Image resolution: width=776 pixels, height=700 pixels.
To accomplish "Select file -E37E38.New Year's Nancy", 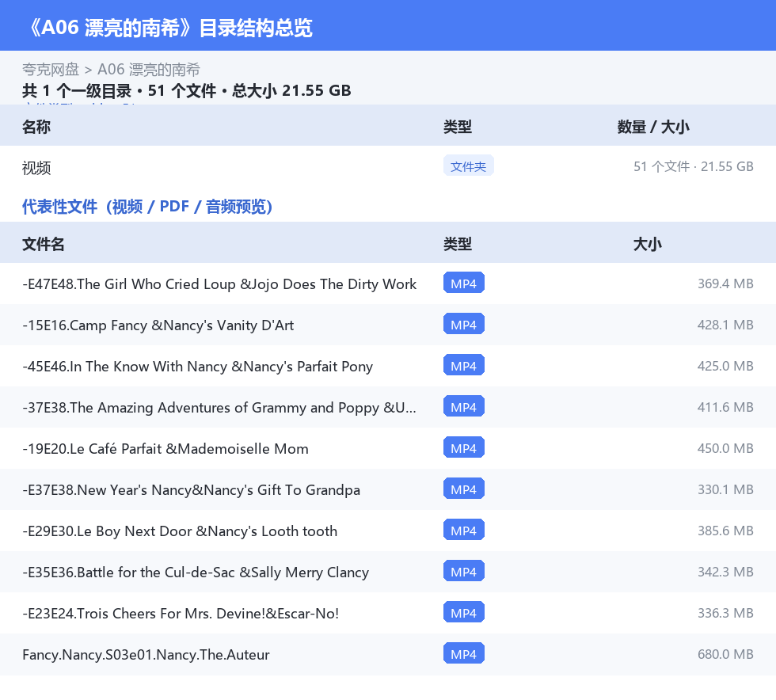I will click(x=191, y=489).
